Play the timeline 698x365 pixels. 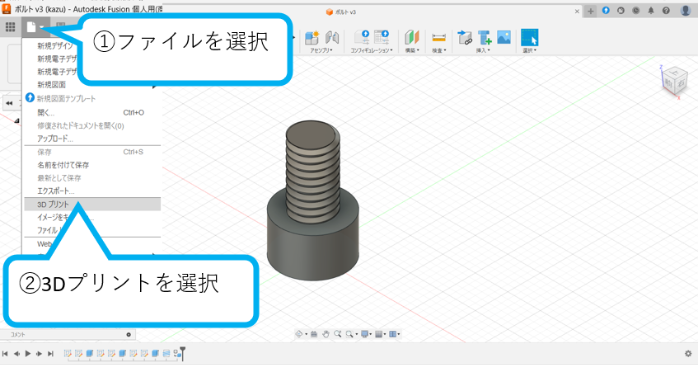tap(28, 353)
